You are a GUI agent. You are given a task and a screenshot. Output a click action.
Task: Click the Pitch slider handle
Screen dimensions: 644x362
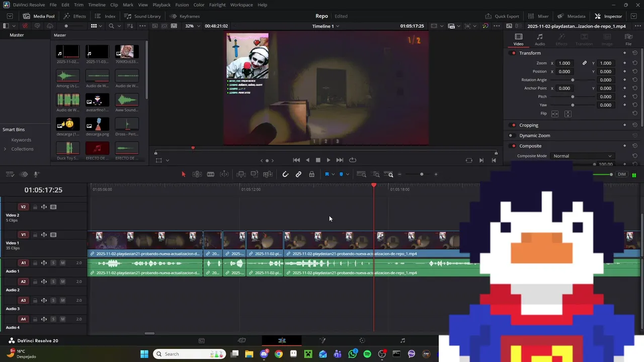[573, 97]
